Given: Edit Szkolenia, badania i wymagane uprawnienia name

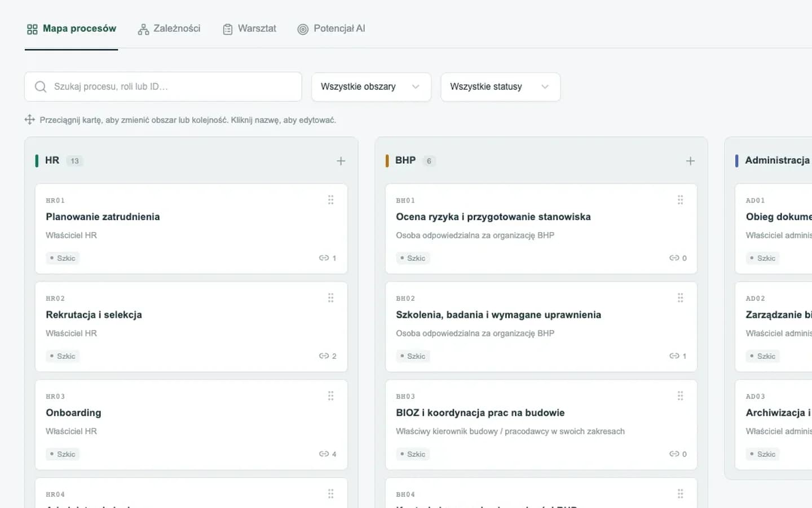Looking at the screenshot, I should 498,315.
